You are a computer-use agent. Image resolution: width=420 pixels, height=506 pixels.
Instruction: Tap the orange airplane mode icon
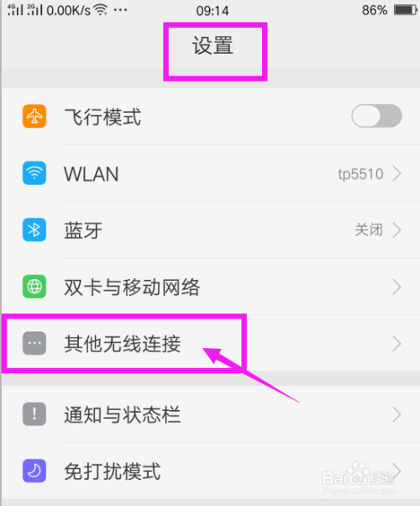click(x=34, y=116)
